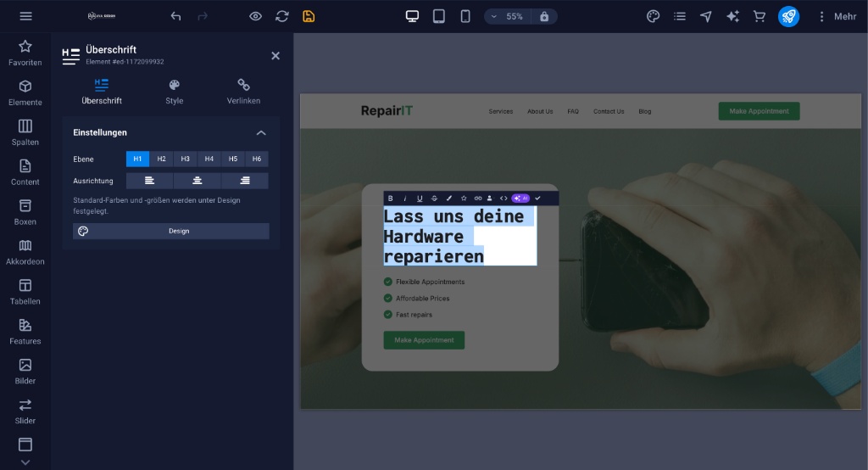868x470 pixels.
Task: Open the 55% zoom dropdown
Action: coord(508,17)
